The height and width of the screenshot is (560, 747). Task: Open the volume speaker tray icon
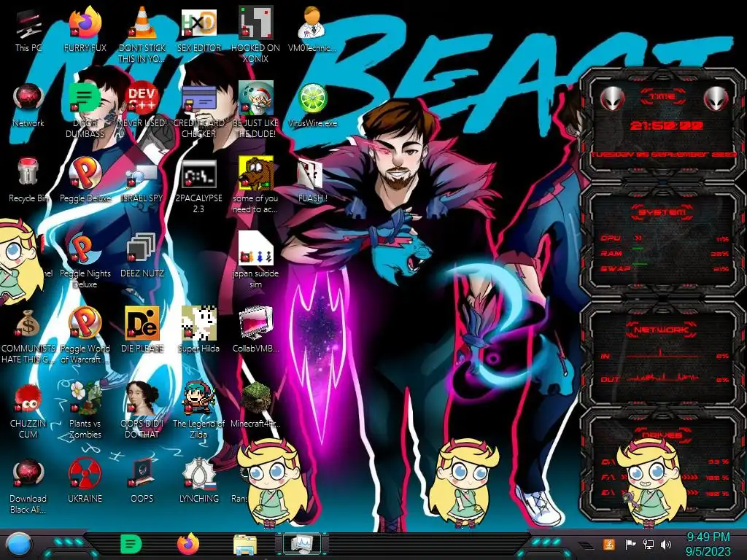[x=666, y=544]
